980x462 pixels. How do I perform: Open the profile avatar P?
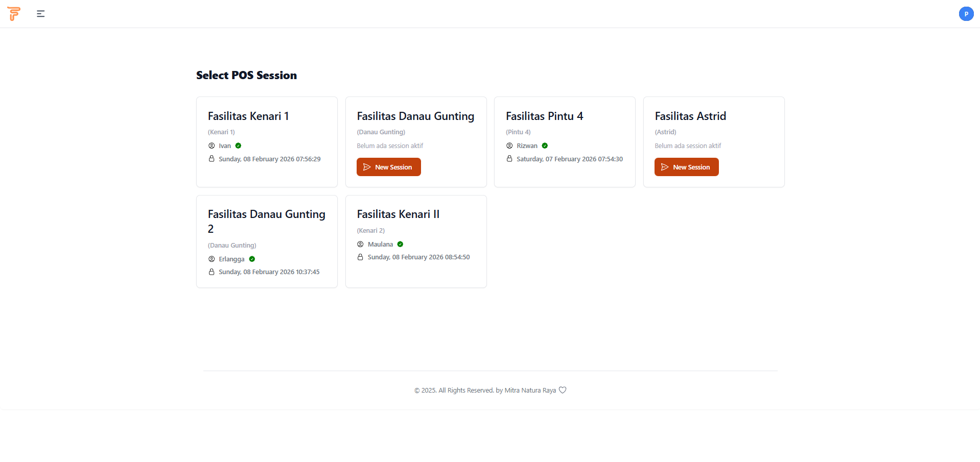coord(966,14)
